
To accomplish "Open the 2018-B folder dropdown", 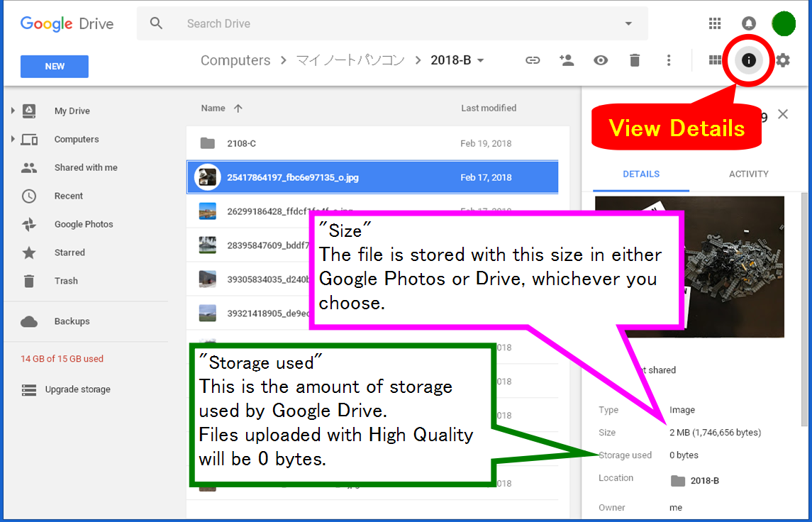I will pyautogui.click(x=457, y=60).
